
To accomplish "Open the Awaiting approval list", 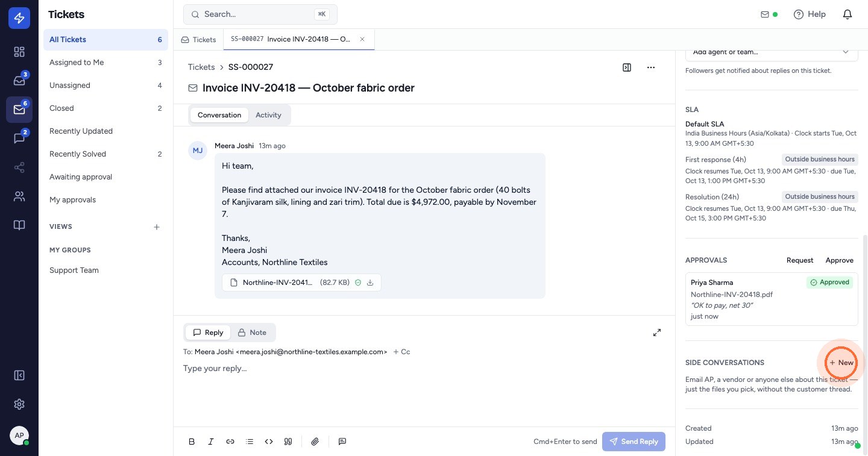I will [105, 177].
